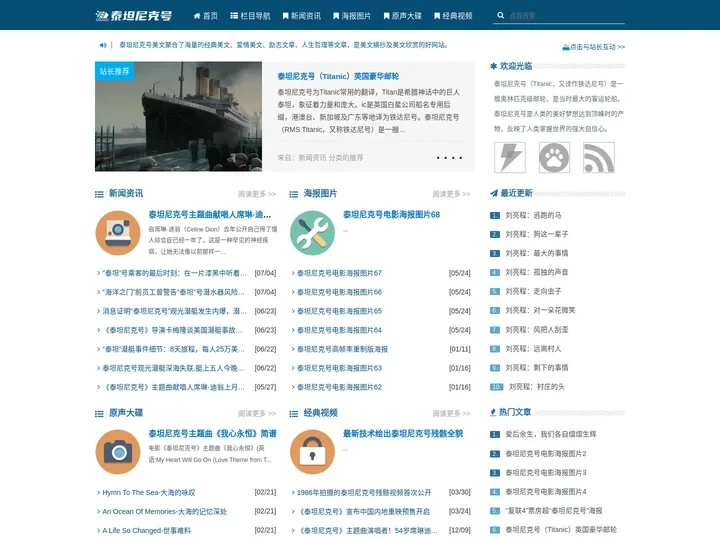Open Hymn To The Sea-大海的咏叹
Viewport: 720px width, 540px height.
149,493
